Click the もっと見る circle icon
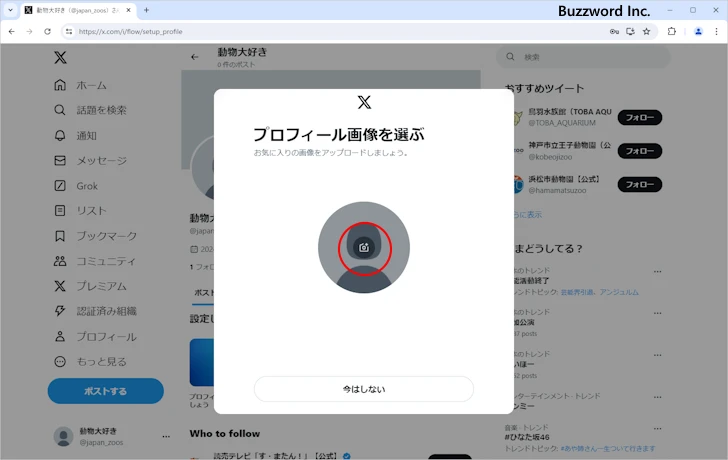The image size is (728, 460). point(60,361)
